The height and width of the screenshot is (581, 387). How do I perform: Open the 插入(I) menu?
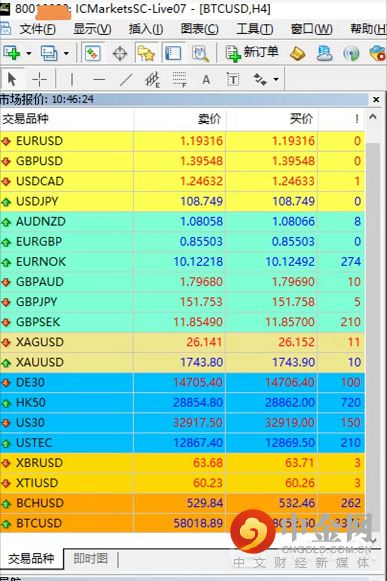click(146, 29)
